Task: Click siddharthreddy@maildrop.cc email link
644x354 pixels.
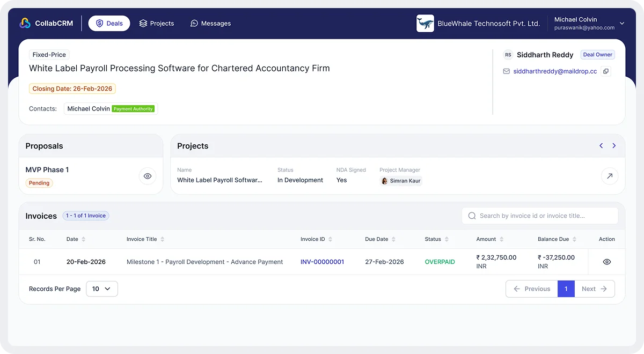Action: [555, 71]
